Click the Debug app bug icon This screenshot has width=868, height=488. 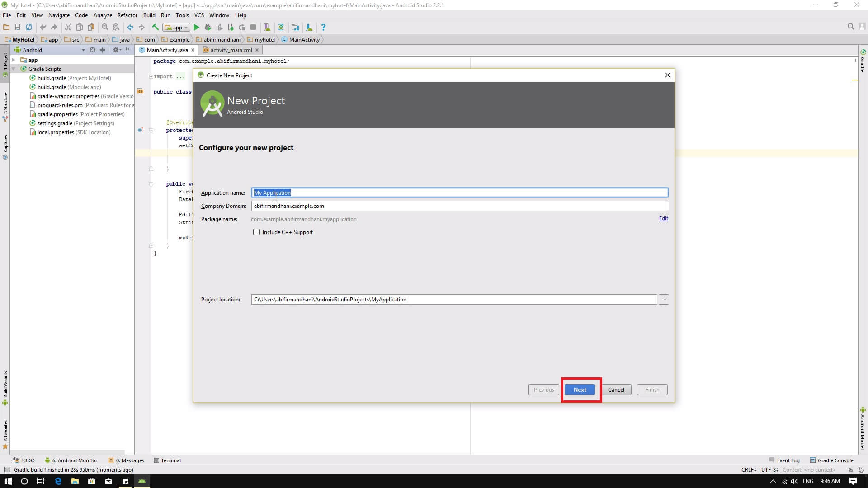(x=208, y=28)
